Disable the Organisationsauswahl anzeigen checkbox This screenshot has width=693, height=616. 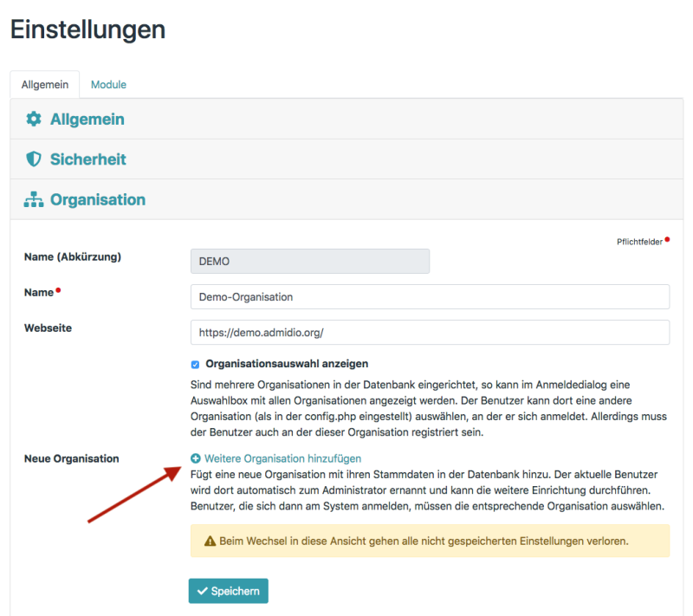(x=195, y=365)
